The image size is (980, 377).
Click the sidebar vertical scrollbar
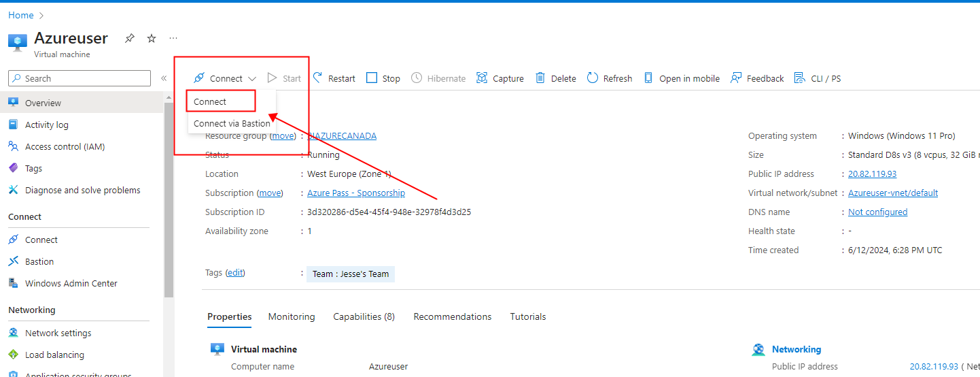pyautogui.click(x=169, y=199)
